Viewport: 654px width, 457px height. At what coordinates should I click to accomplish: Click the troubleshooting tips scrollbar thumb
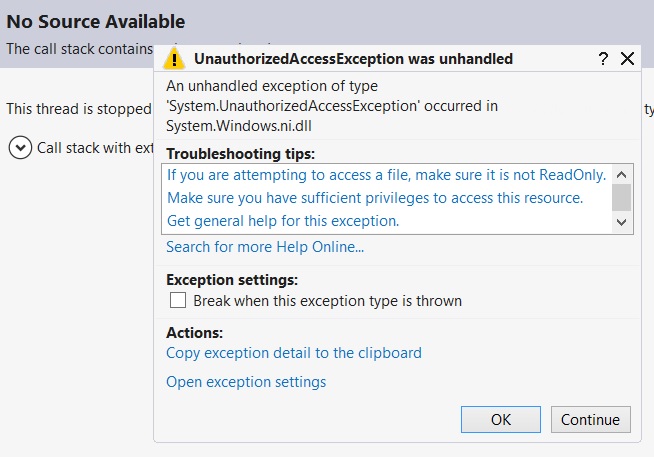point(621,196)
